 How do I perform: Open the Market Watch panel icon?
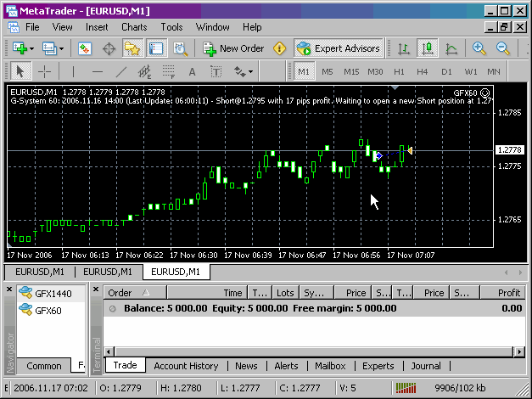click(85, 48)
